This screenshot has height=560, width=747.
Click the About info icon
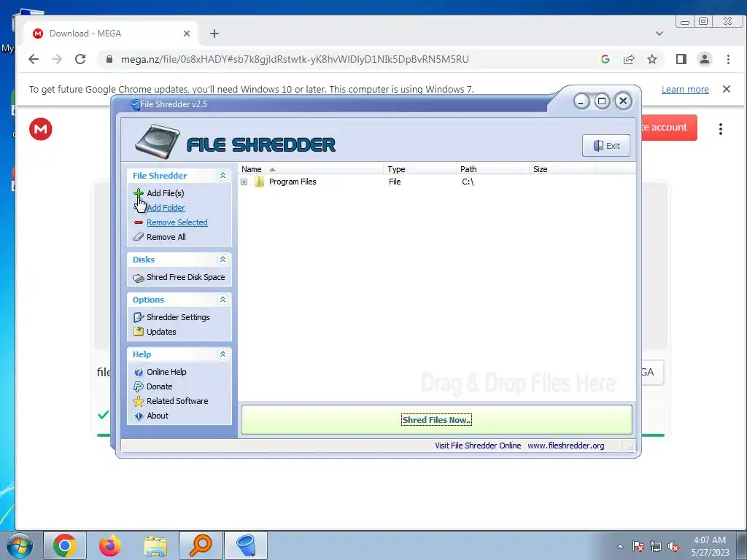click(x=139, y=416)
